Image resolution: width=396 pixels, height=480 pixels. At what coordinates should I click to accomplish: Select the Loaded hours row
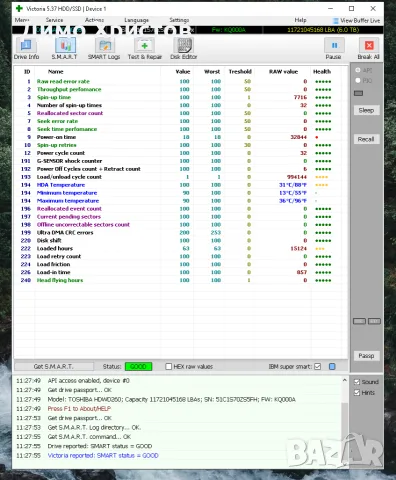click(x=180, y=249)
